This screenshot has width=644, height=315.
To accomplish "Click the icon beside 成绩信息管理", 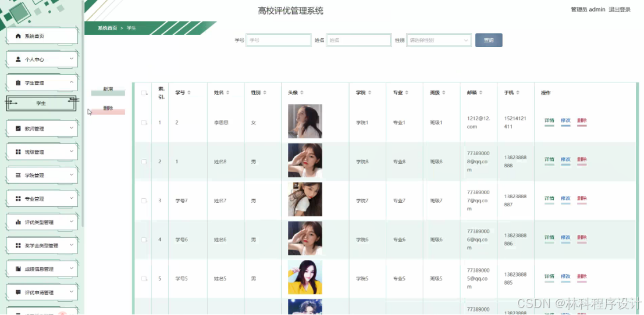I will tap(18, 269).
